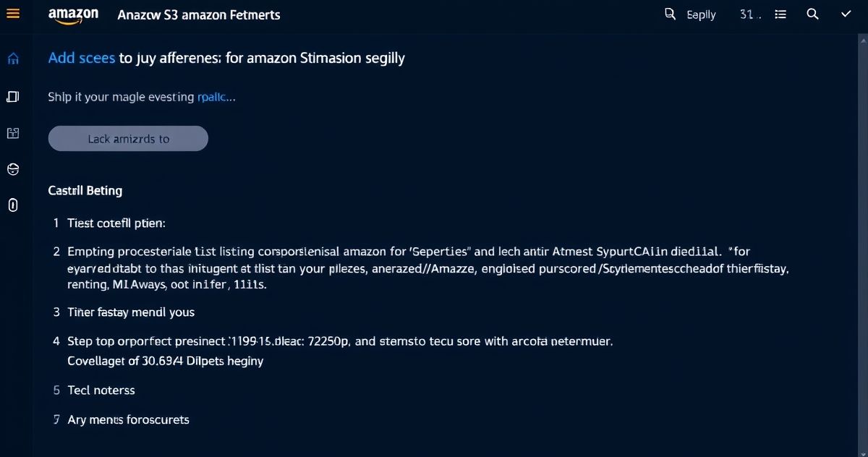This screenshot has width=868, height=457.
Task: Open the grid boxes sidebar icon
Action: pyautogui.click(x=12, y=133)
